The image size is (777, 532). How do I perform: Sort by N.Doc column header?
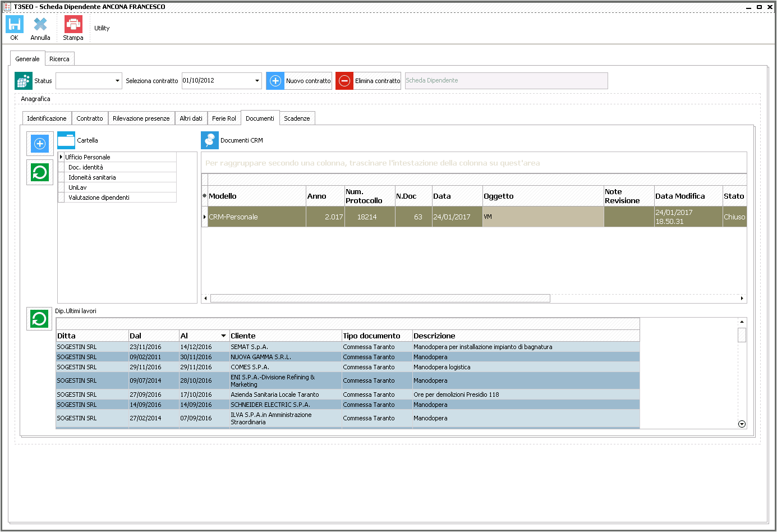(413, 196)
